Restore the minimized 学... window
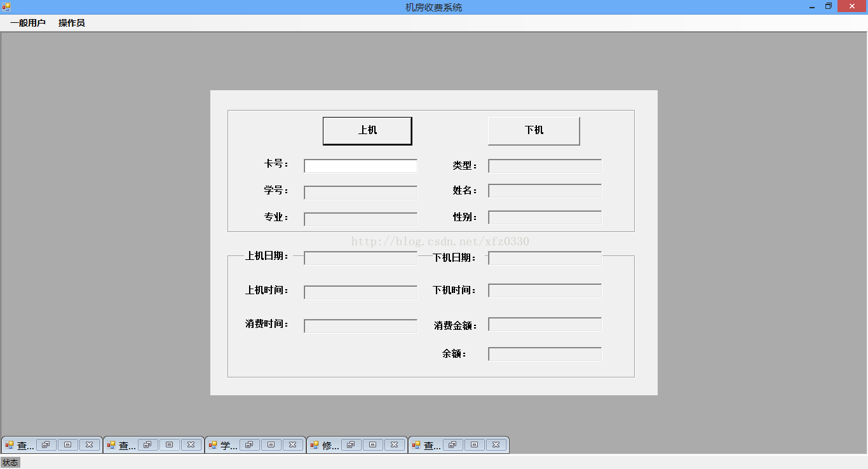868x469 pixels. 250,445
